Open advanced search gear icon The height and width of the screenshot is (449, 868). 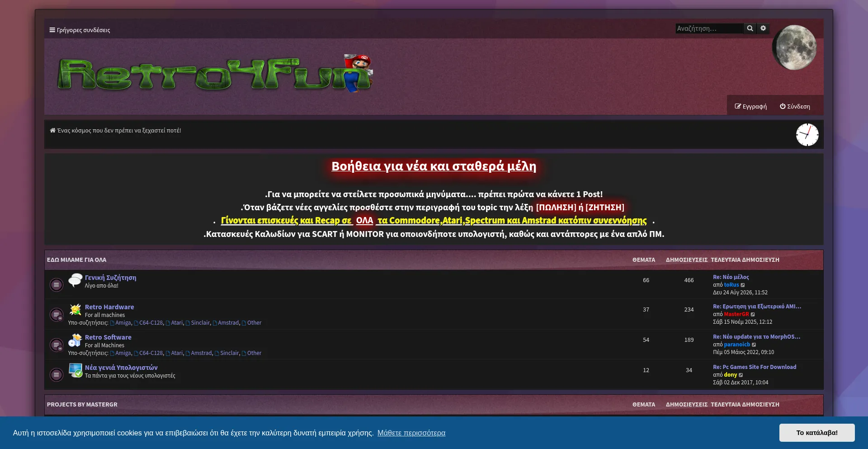click(x=763, y=28)
